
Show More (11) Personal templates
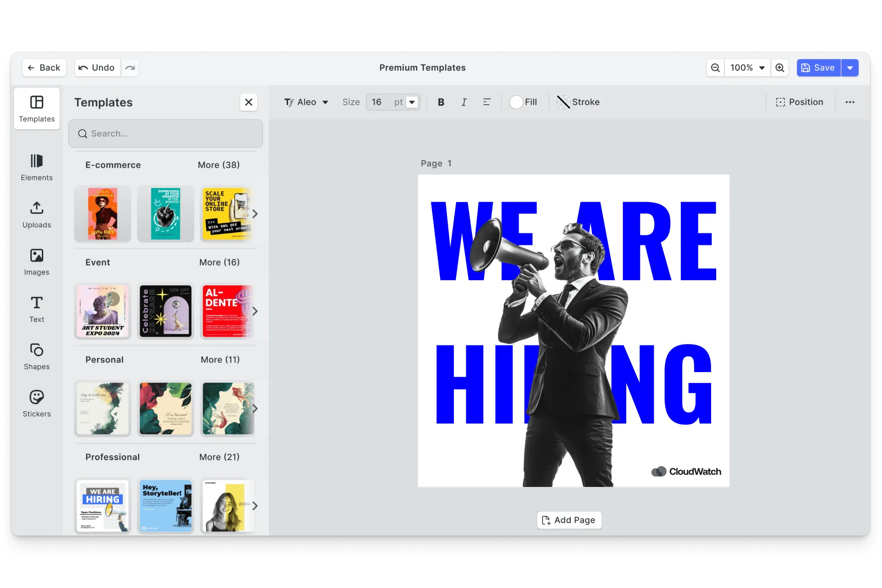tap(220, 360)
